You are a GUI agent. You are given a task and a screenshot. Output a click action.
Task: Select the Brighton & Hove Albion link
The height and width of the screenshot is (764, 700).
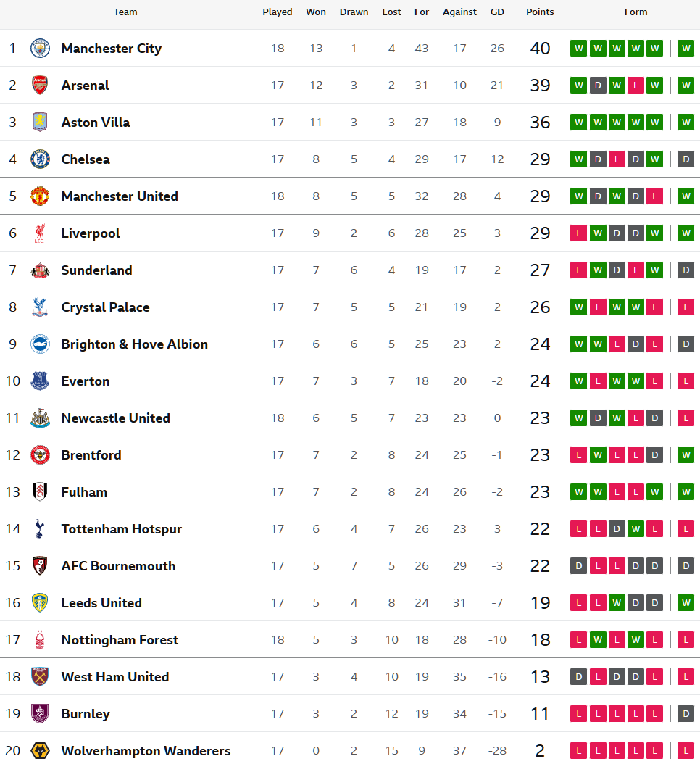[134, 344]
